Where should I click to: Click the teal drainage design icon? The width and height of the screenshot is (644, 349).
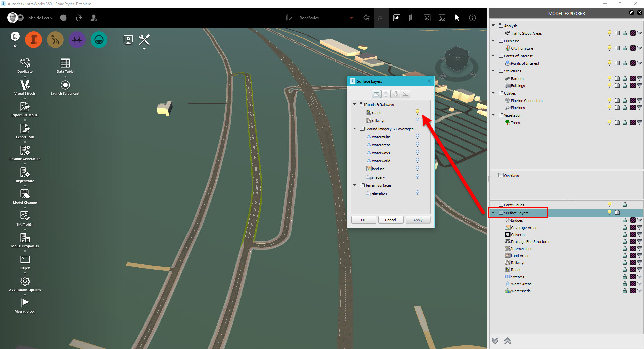click(99, 40)
